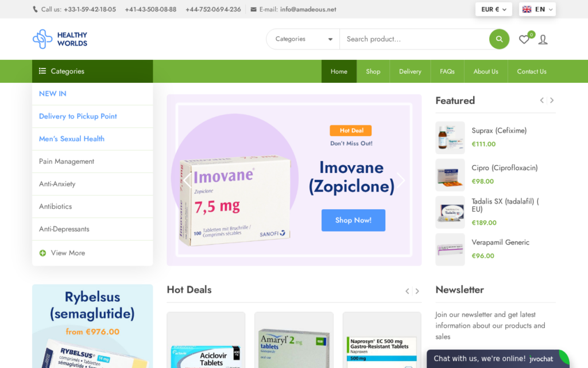
Task: Click the envelope icon beside E-mail
Action: pyautogui.click(x=253, y=9)
